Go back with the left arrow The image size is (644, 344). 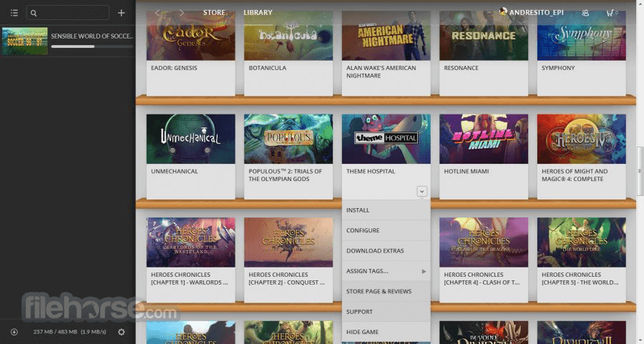(x=157, y=13)
